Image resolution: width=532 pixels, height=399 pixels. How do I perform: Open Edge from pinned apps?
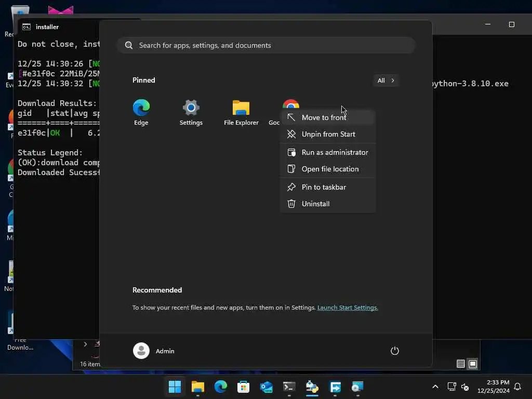coord(141,112)
